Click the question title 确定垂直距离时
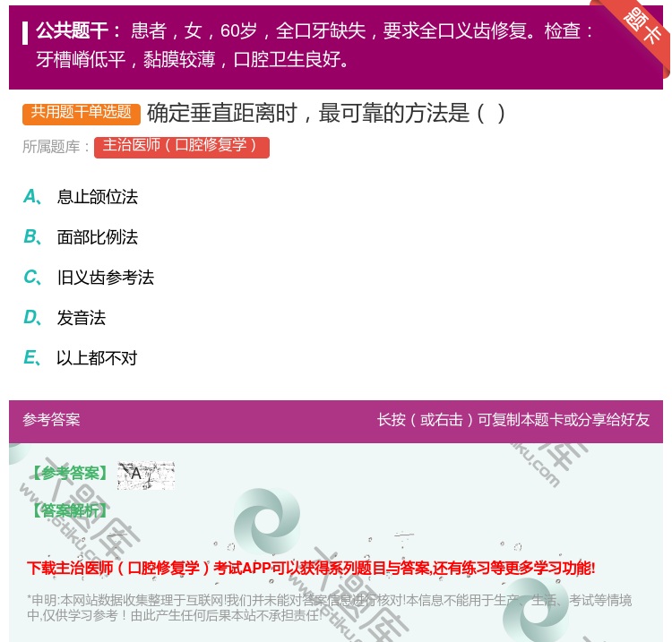The width and height of the screenshot is (672, 642). point(326,114)
